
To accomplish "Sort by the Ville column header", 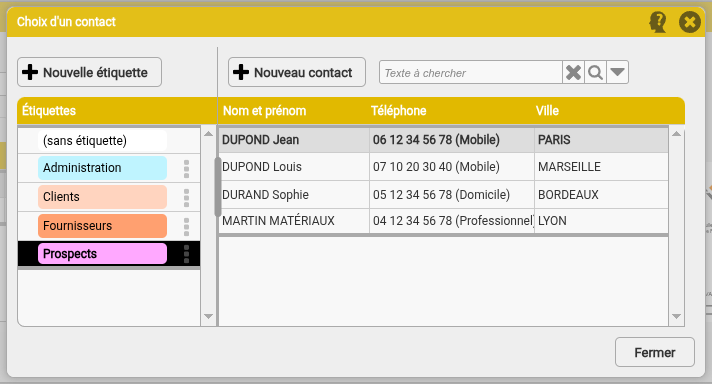I will pyautogui.click(x=547, y=111).
